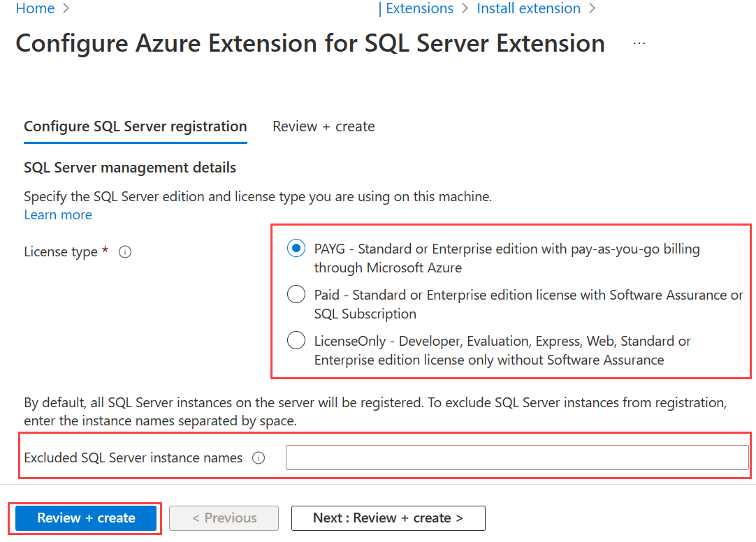Open the Learn more link

[x=58, y=214]
